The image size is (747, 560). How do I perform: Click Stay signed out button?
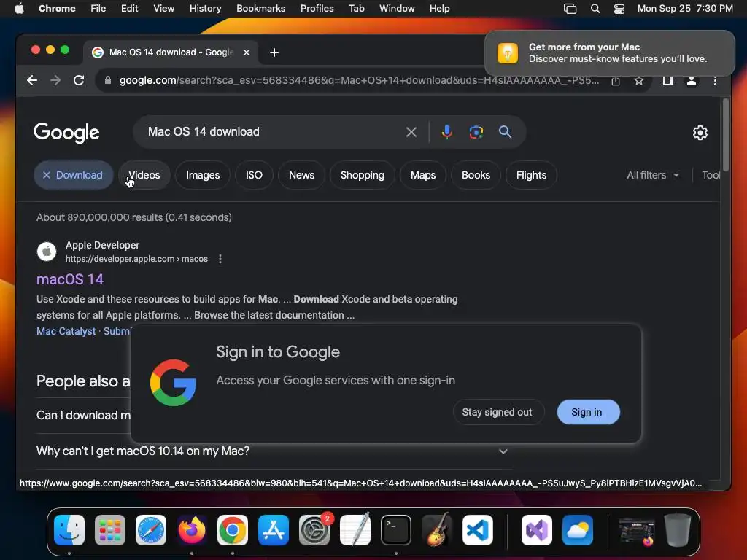coord(498,413)
